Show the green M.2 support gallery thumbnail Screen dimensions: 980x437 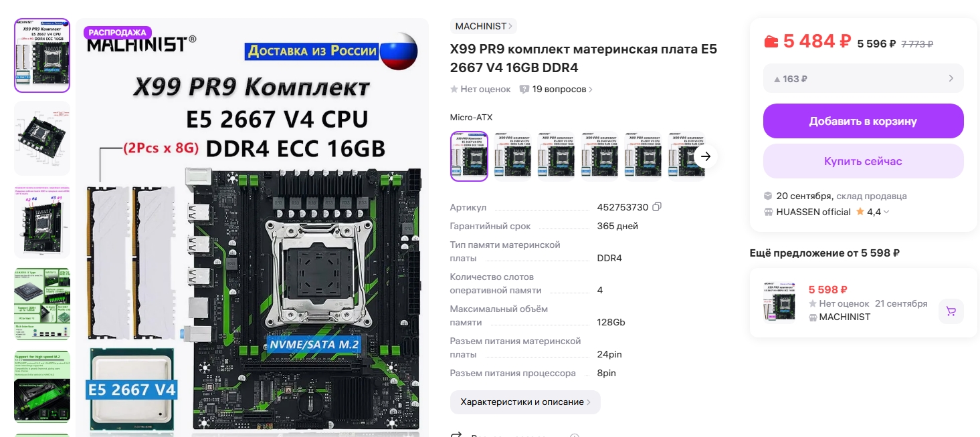[42, 387]
